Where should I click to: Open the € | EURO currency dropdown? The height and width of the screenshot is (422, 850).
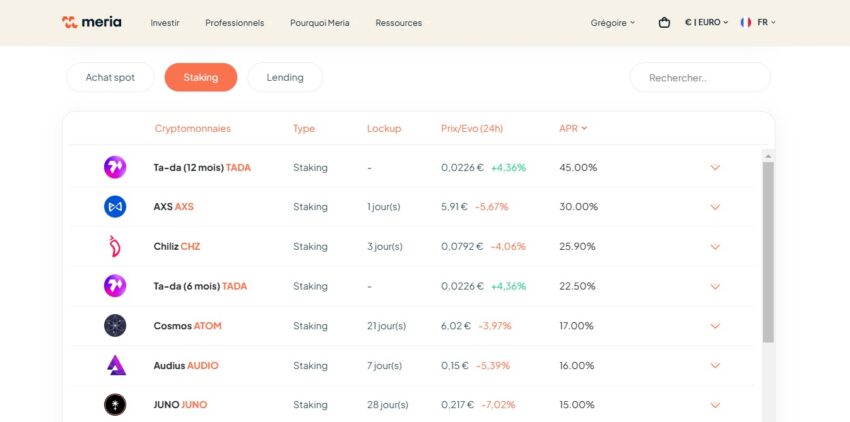tap(706, 22)
